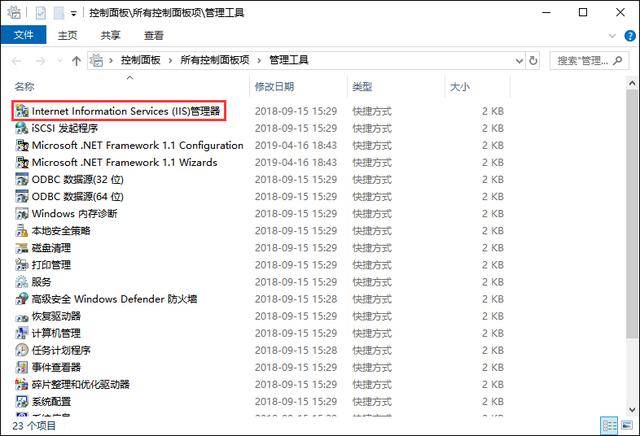Click the 控制面板 breadcrumb
Viewport: 640px width, 436px height.
coord(140,60)
